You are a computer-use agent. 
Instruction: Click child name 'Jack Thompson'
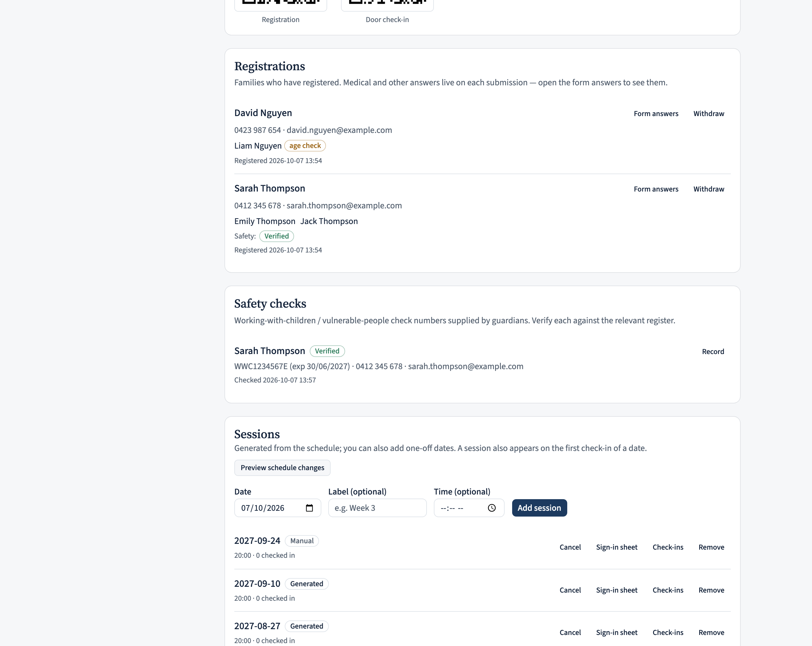pos(329,221)
